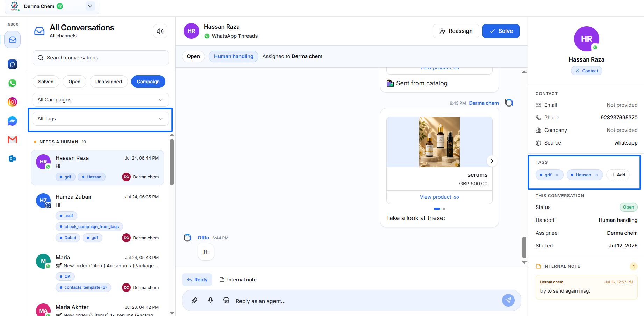Open the product catalog store icon
Viewport: 644px width, 316px height.
226,300
